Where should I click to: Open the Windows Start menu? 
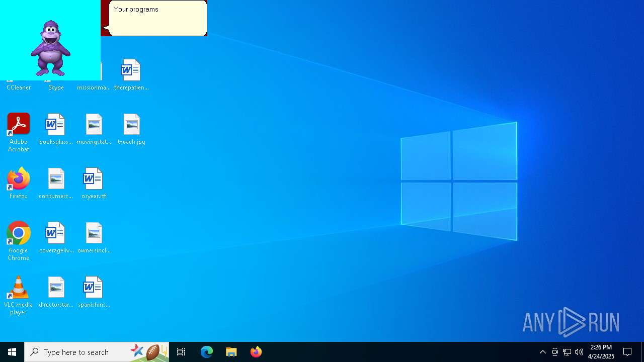pos(12,352)
